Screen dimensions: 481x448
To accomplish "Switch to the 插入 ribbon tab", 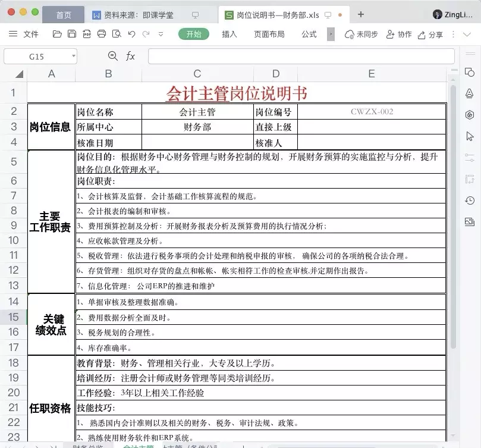I will coord(230,34).
